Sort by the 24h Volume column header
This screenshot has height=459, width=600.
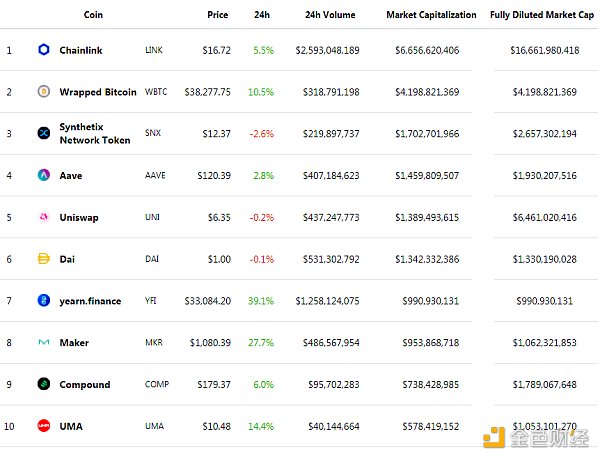pyautogui.click(x=332, y=15)
